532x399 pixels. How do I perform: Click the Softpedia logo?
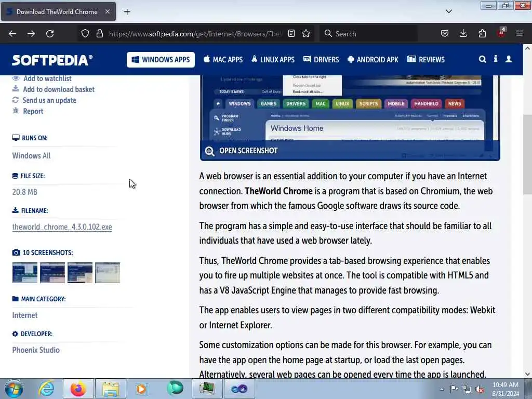point(52,60)
